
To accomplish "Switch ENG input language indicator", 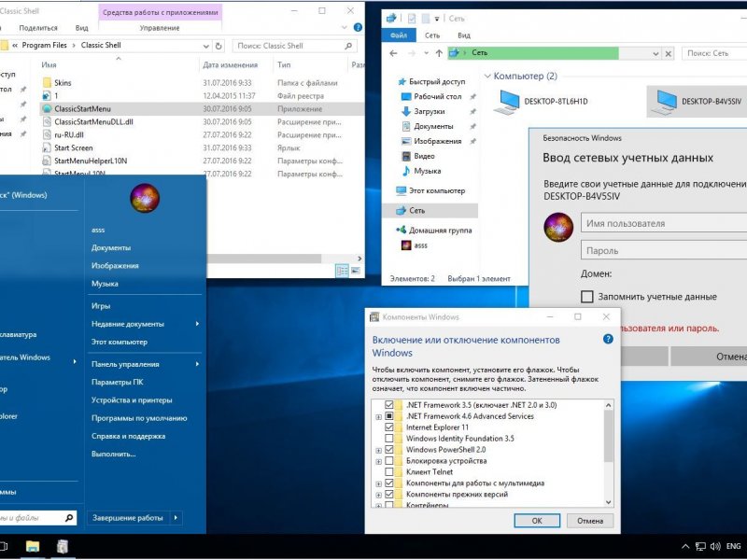I will point(734,546).
